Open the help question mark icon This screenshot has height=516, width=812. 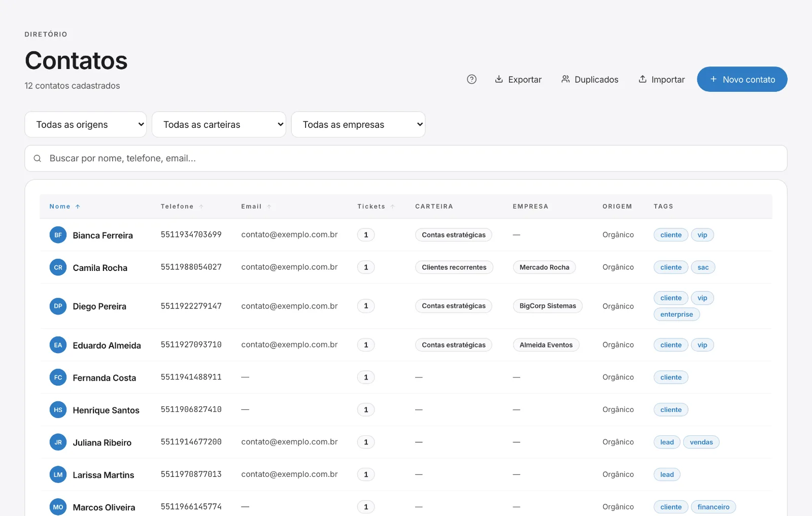click(471, 79)
